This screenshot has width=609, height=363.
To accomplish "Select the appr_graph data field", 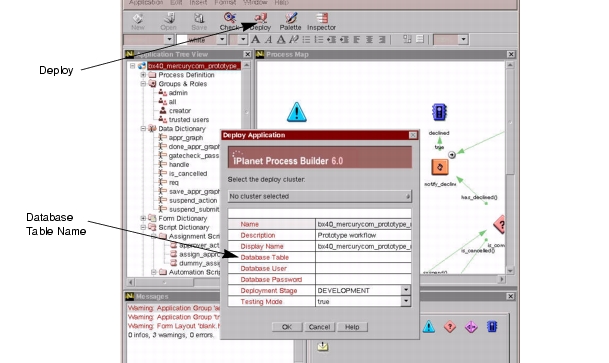I will pyautogui.click(x=186, y=137).
